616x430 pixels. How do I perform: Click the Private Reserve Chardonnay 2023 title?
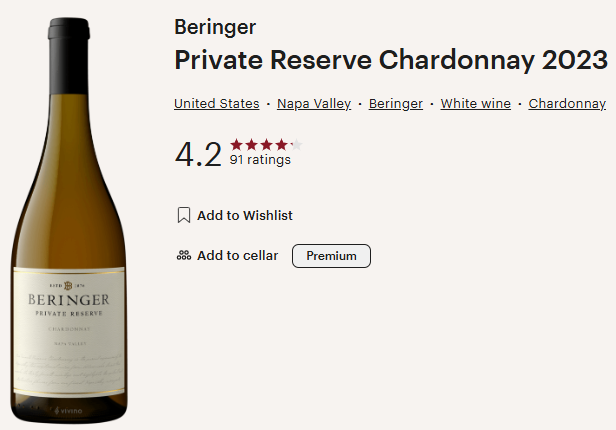click(x=391, y=60)
